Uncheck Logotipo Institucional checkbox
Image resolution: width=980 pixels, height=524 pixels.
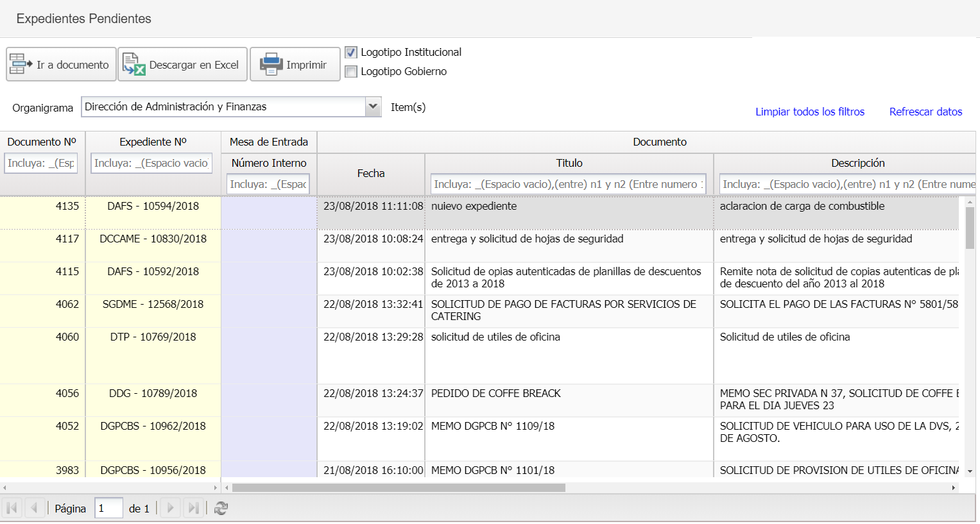tap(351, 53)
